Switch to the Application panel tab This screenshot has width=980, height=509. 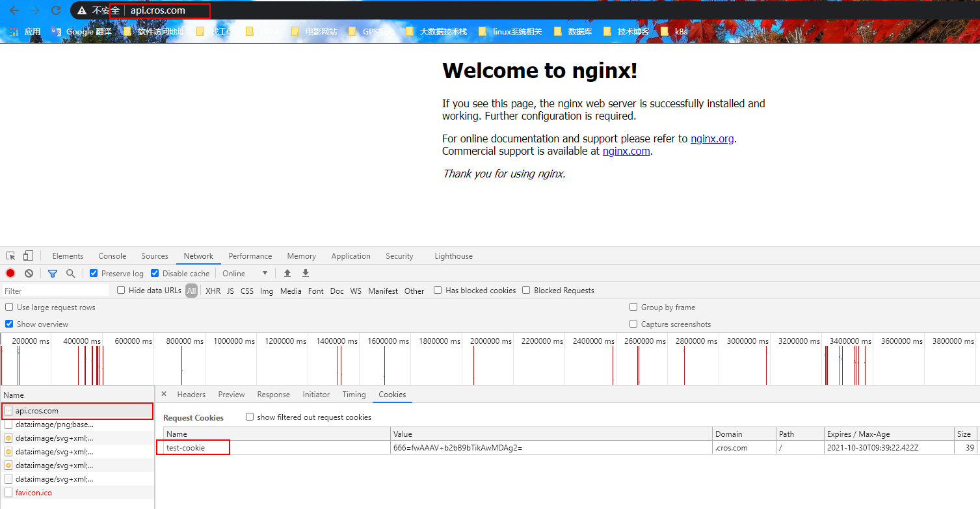pyautogui.click(x=351, y=256)
